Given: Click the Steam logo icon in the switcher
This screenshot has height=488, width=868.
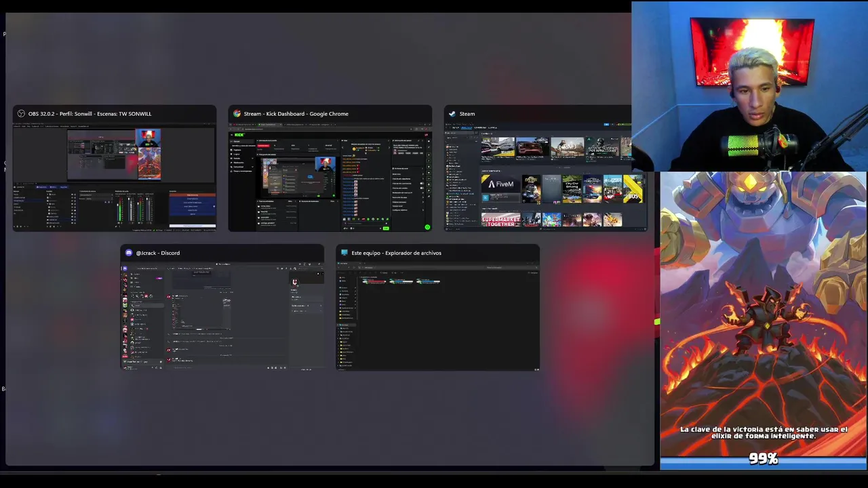Looking at the screenshot, I should (452, 114).
